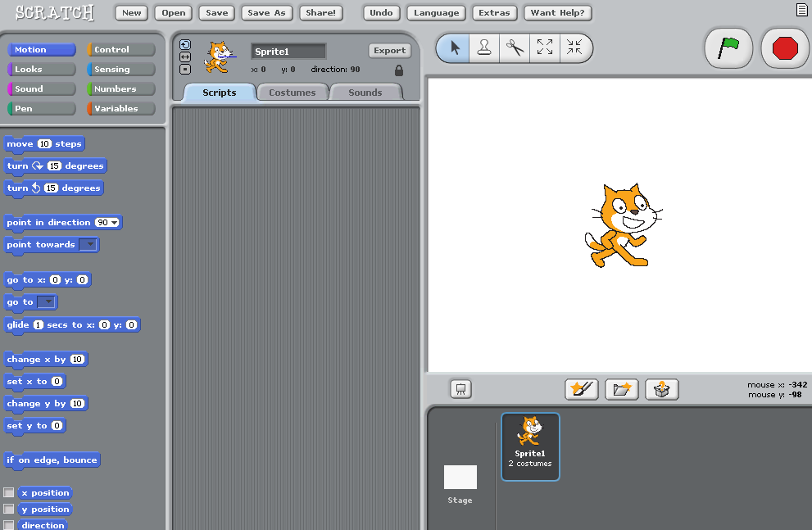Enable the x position checkbox

(9, 492)
